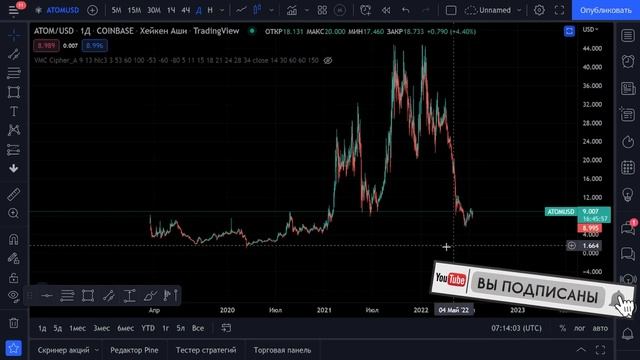640x360 pixels.
Task: Toggle lock all drawings
Action: 14,278
